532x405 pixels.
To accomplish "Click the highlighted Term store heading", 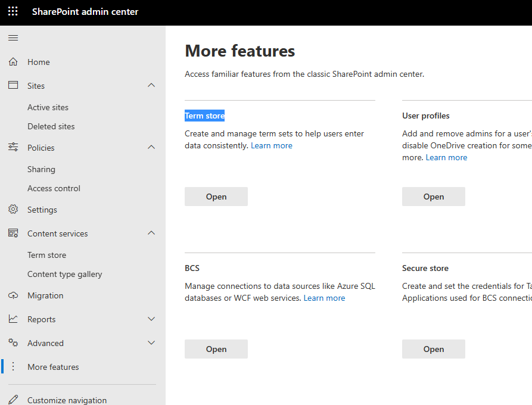I will [x=204, y=116].
